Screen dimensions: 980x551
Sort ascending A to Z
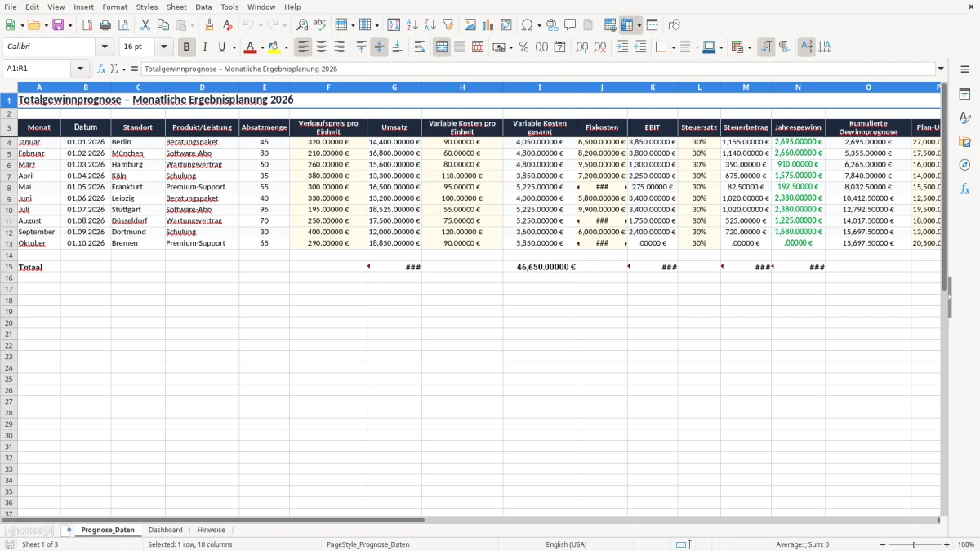(412, 25)
